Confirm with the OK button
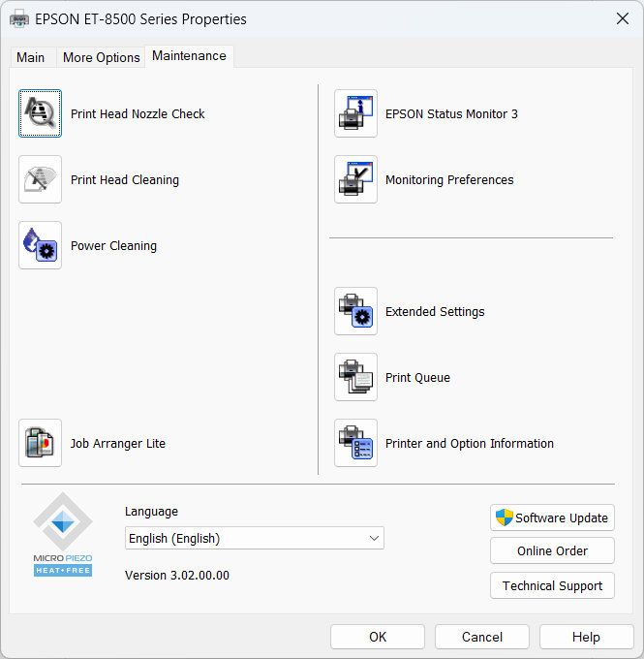 pos(378,637)
